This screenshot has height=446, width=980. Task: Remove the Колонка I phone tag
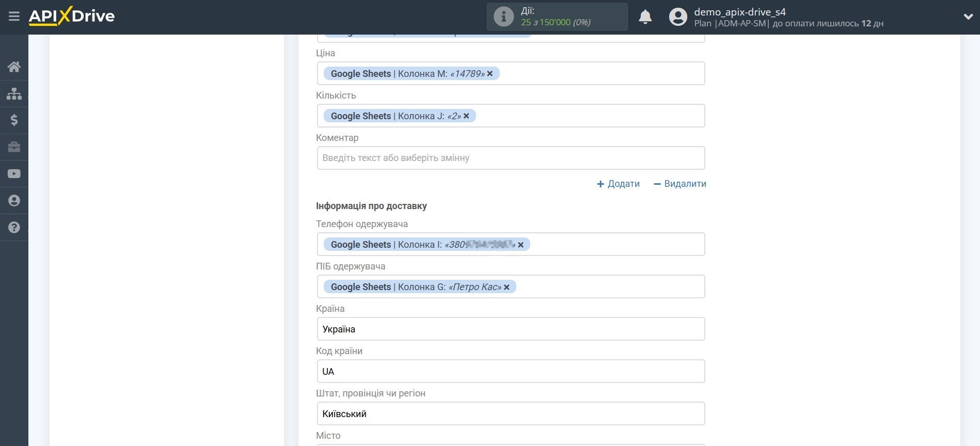click(521, 245)
